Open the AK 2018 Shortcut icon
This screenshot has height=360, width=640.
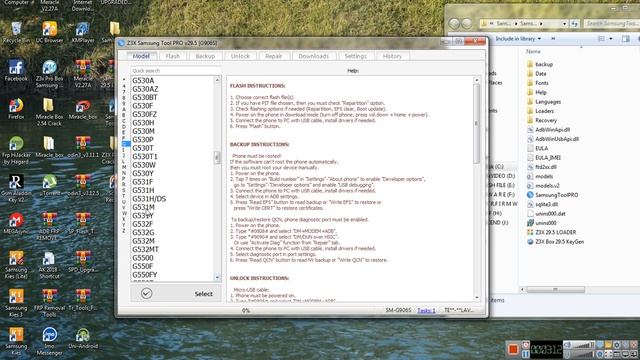pos(49,264)
